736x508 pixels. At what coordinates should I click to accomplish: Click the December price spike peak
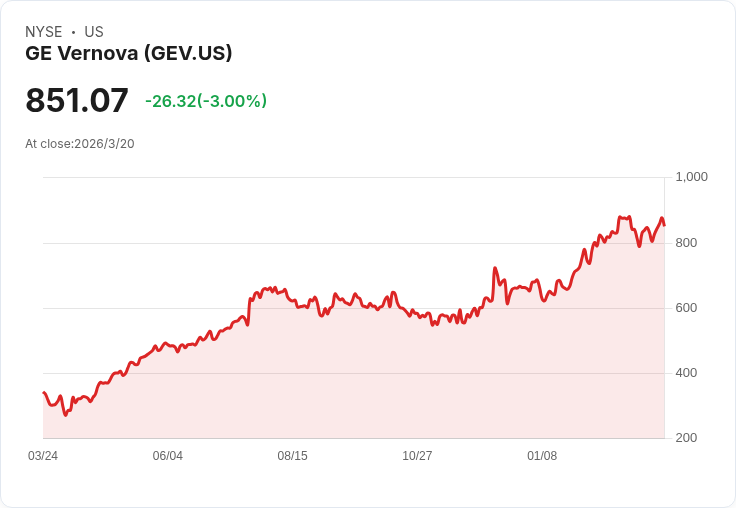tap(495, 268)
